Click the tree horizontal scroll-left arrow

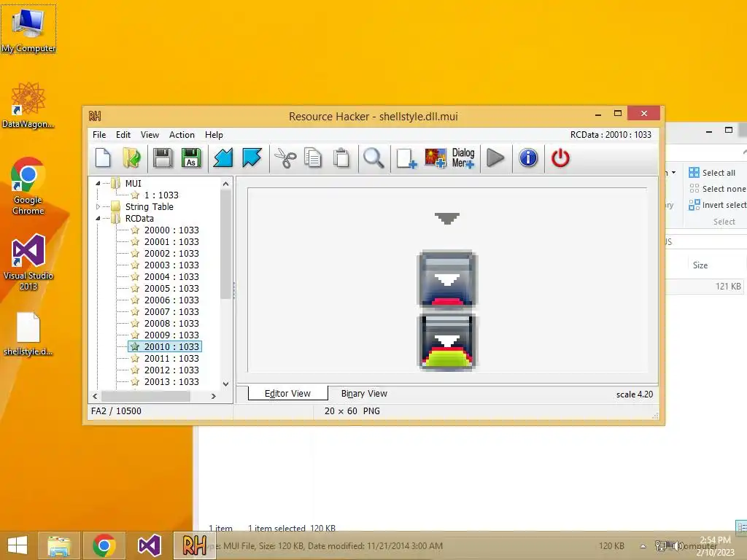[x=96, y=396]
